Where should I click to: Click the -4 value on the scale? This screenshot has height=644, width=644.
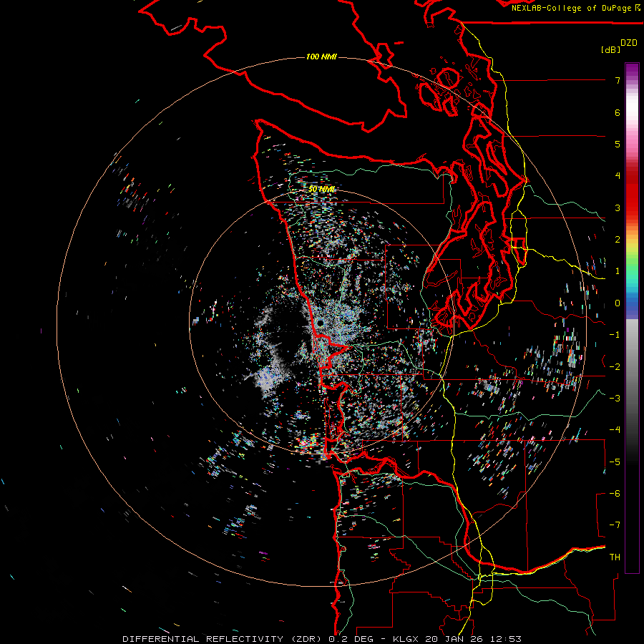615,430
